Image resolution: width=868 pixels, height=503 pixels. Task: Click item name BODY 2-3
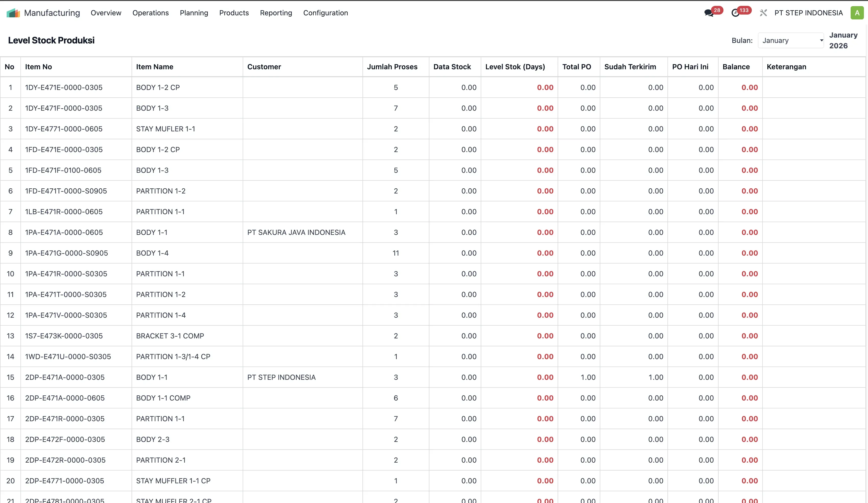point(153,439)
